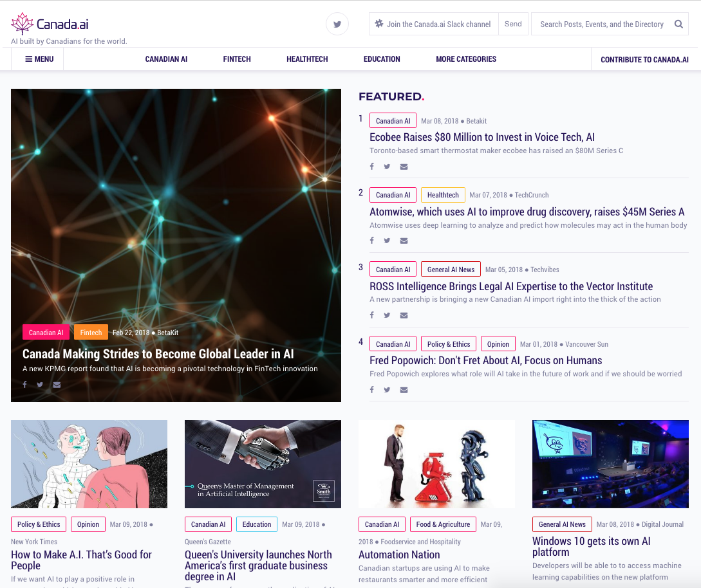Screen dimensions: 701x588
Task: Open the Windows conference thumbnail
Action: click(610, 464)
